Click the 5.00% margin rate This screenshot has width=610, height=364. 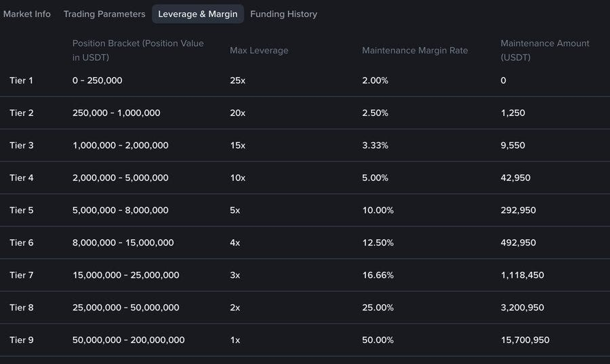(375, 178)
